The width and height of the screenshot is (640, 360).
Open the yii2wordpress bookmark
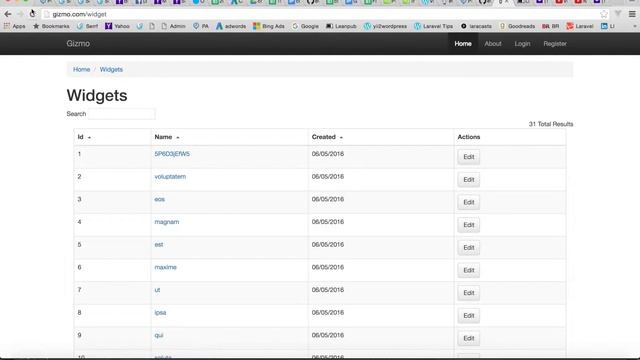click(x=385, y=26)
